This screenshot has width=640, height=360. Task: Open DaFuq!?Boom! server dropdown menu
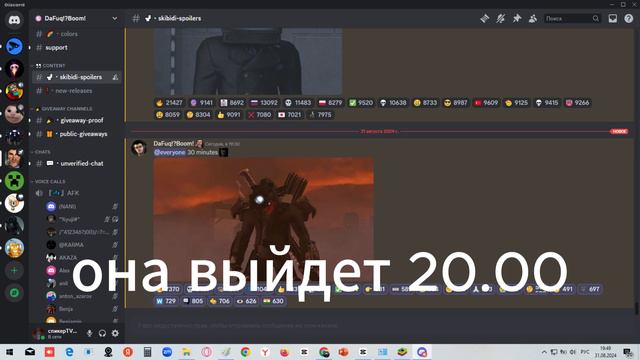click(x=76, y=18)
